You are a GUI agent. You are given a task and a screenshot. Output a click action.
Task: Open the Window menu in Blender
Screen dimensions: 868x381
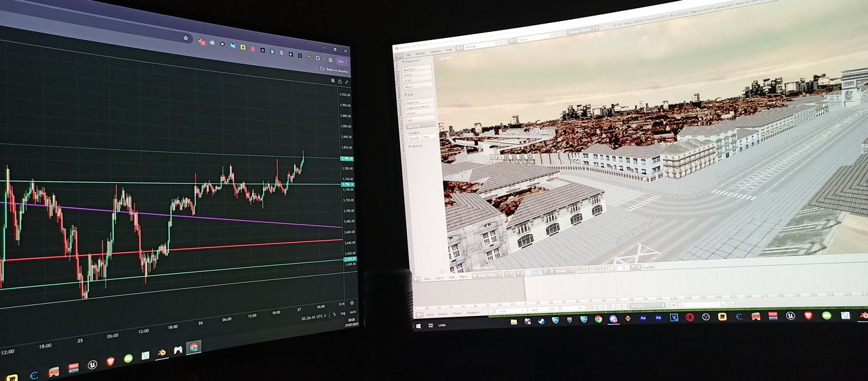(435, 52)
